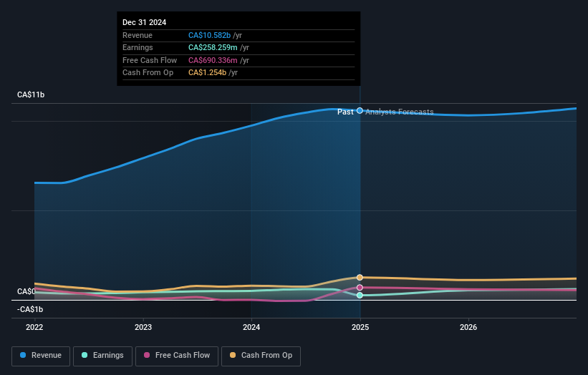Click the 2025 x-axis label
The width and height of the screenshot is (588, 375).
[x=360, y=328]
